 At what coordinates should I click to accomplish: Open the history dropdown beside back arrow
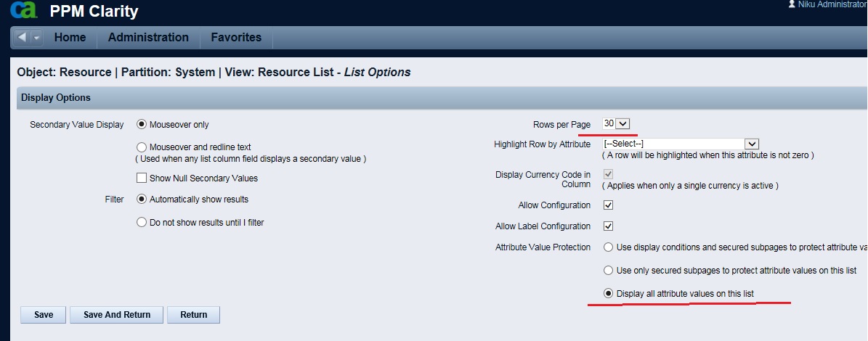pyautogui.click(x=36, y=38)
